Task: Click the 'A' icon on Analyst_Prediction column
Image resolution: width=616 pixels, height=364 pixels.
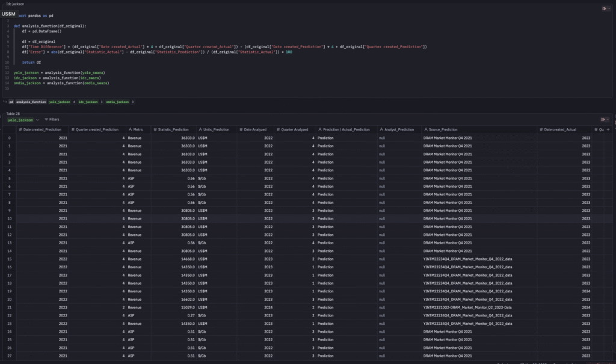Action: tap(381, 129)
